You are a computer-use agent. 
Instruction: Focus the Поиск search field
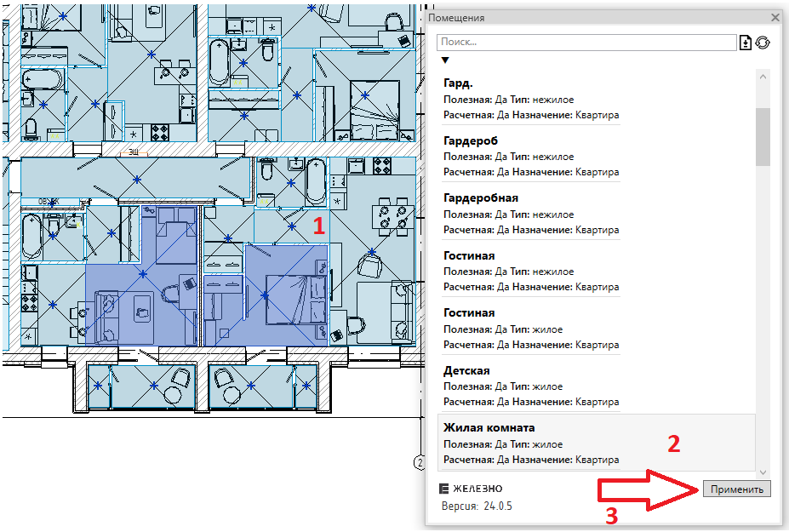(586, 43)
